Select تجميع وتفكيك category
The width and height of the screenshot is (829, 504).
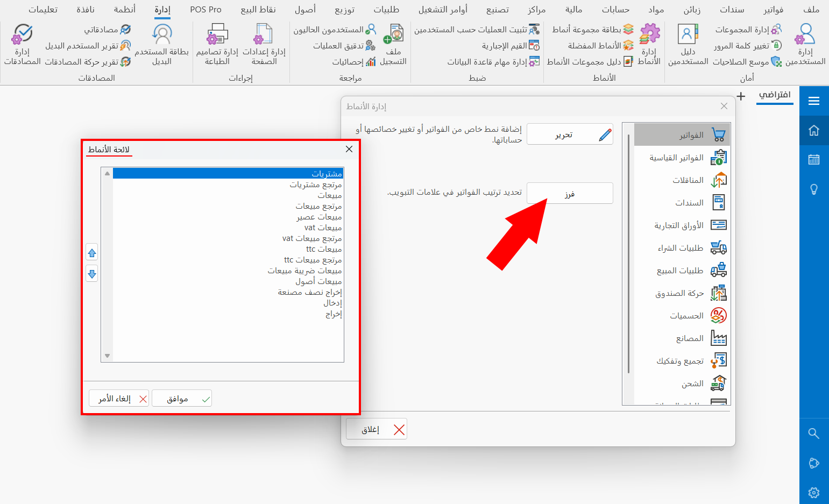(x=682, y=361)
